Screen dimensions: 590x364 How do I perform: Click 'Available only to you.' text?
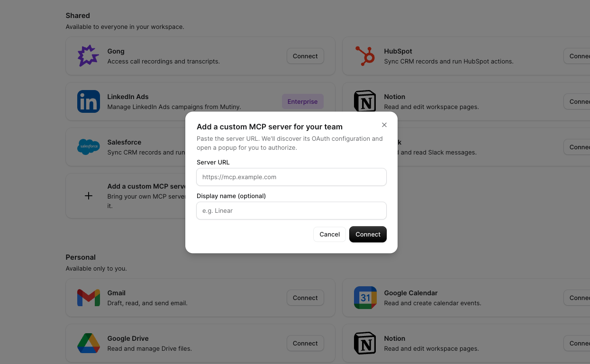click(x=96, y=269)
